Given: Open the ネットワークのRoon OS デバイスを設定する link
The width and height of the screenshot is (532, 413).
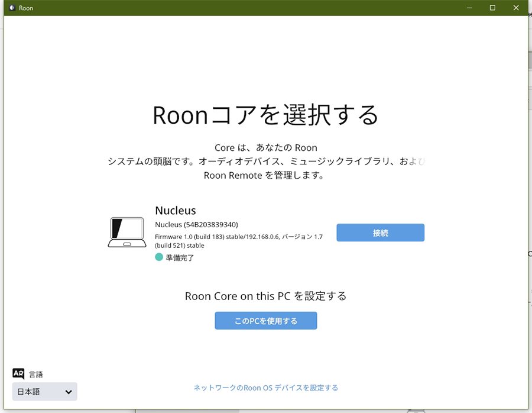Looking at the screenshot, I should 265,388.
